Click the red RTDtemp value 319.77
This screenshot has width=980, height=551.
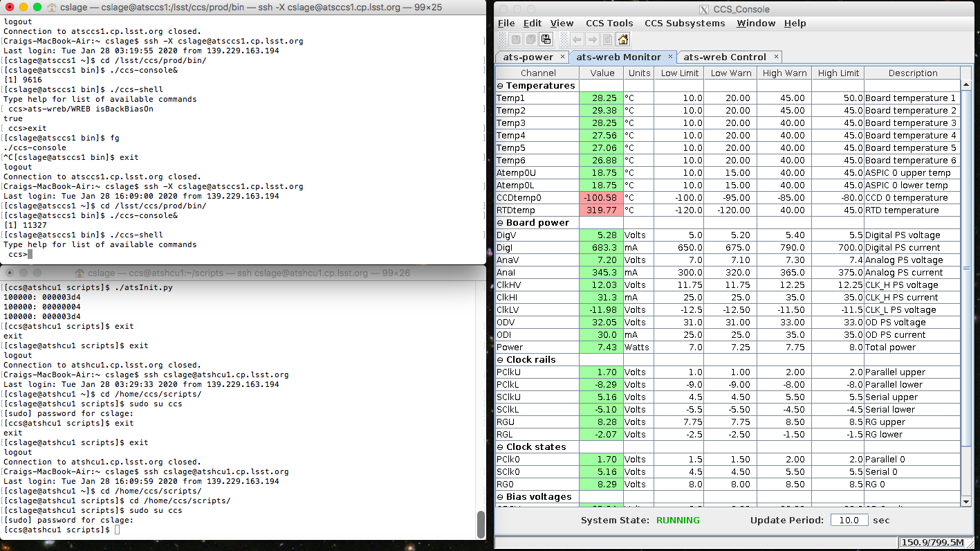click(602, 210)
